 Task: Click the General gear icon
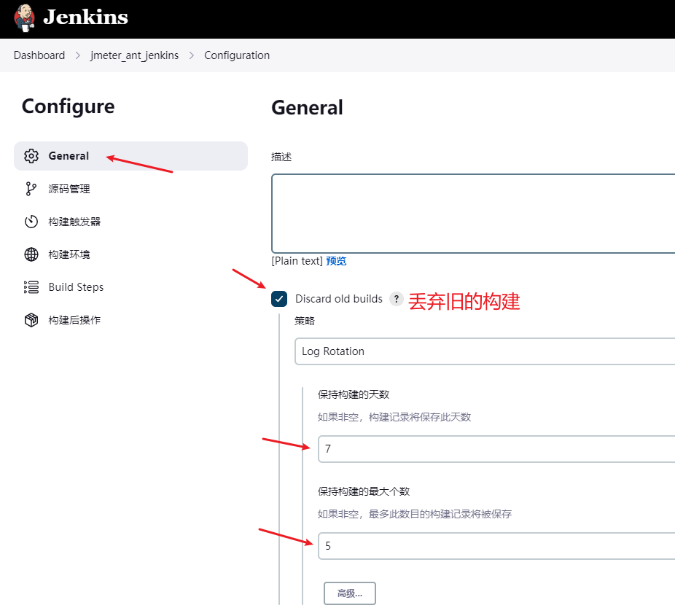[x=31, y=156]
